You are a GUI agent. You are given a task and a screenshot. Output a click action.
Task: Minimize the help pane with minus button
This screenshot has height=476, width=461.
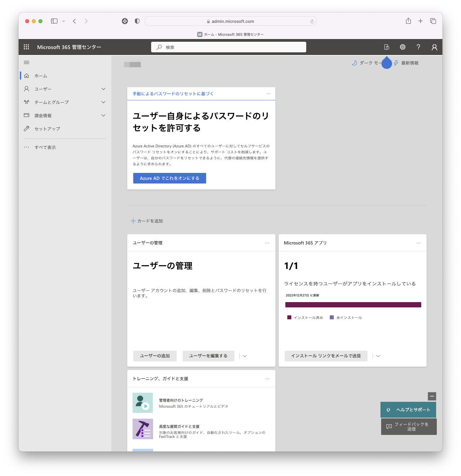pos(432,396)
